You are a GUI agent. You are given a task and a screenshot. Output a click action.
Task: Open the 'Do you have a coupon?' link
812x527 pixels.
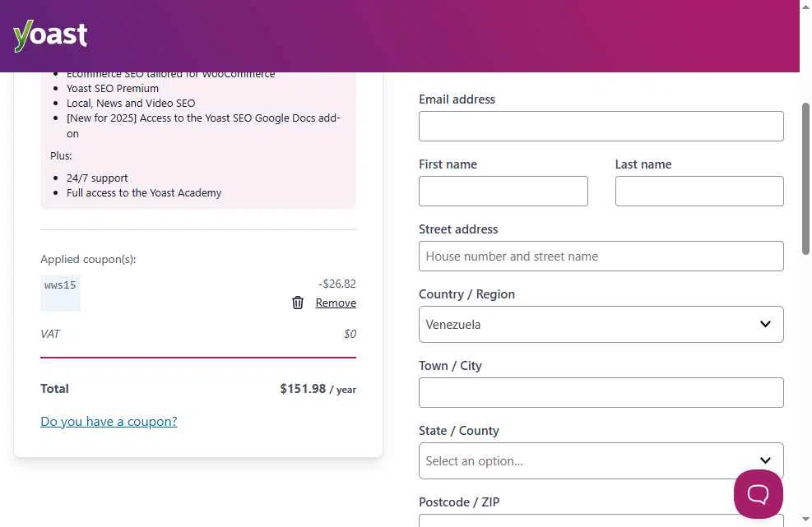(109, 422)
